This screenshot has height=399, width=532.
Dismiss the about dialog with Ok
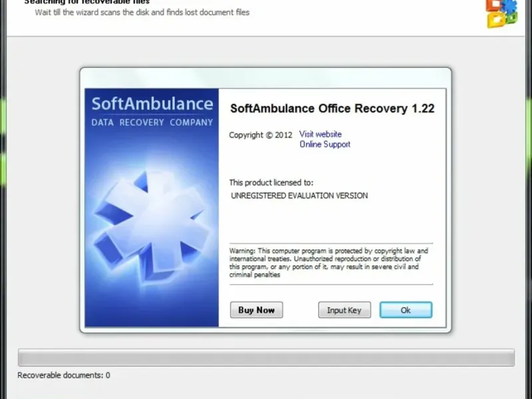(406, 310)
